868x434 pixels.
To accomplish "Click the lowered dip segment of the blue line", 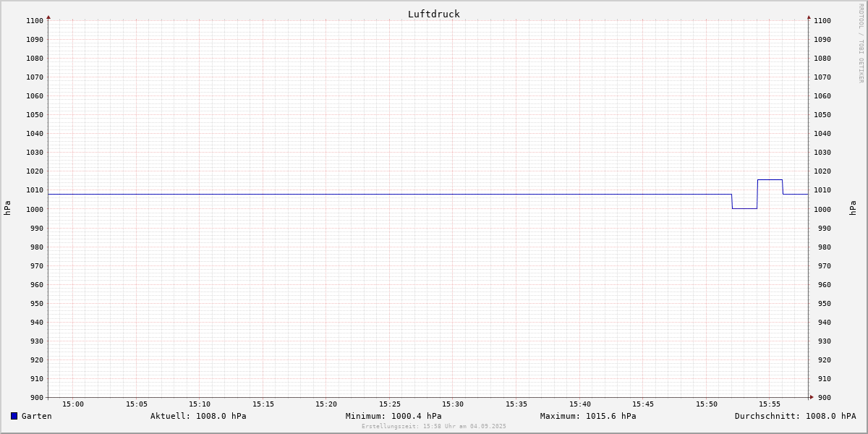I will coord(744,208).
